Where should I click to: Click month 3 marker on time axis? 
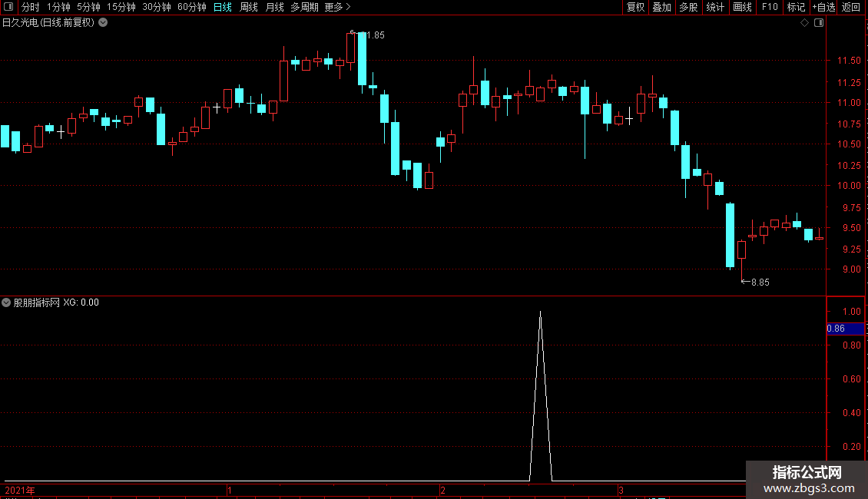click(621, 490)
